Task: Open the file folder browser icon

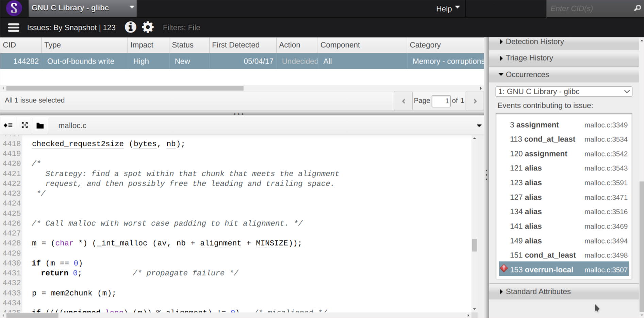Action: tap(40, 125)
